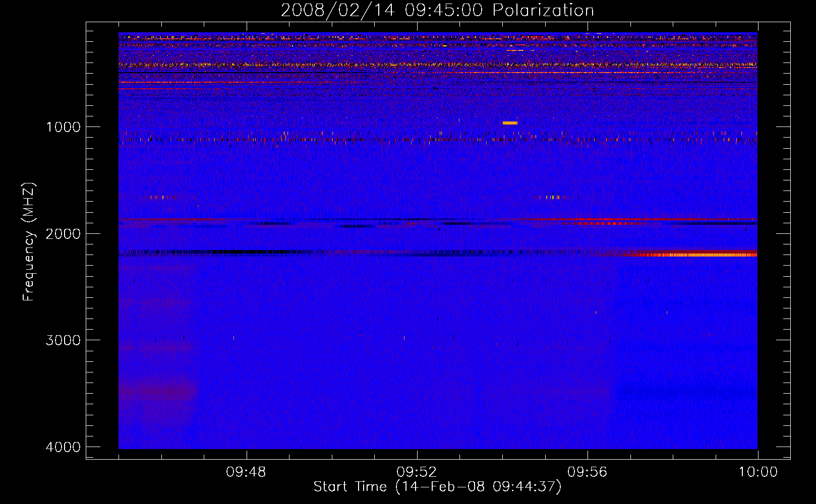Viewport: 816px width, 504px height.
Task: Click the plot title "2008/02/14 09:45:00 Polarization"
Action: (437, 10)
